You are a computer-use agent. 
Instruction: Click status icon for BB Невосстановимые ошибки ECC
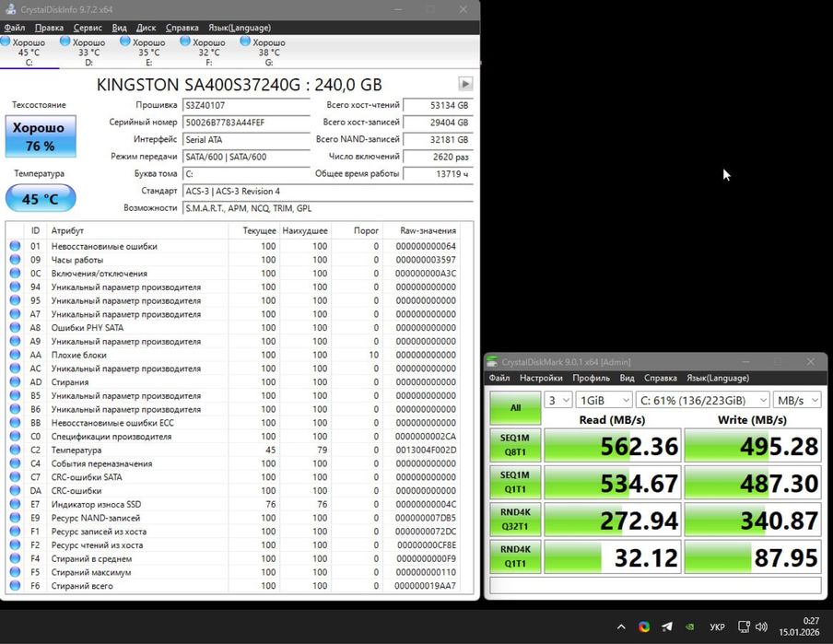pyautogui.click(x=15, y=423)
